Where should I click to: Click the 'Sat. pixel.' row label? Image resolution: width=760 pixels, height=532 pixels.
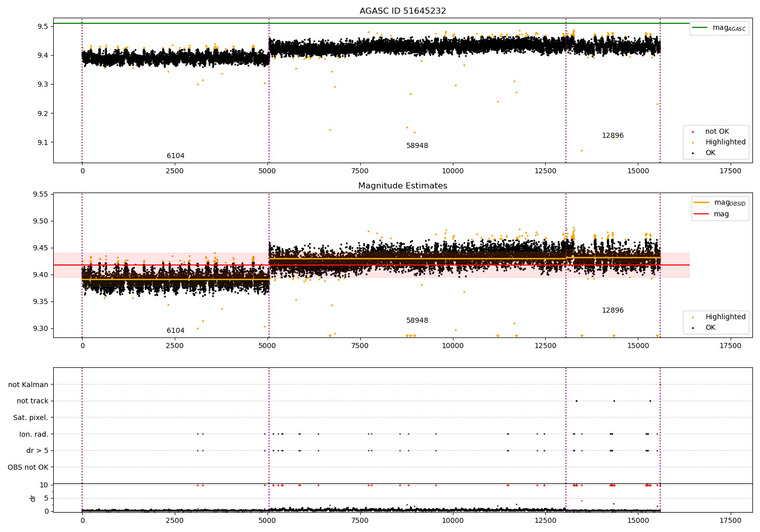[30, 418]
